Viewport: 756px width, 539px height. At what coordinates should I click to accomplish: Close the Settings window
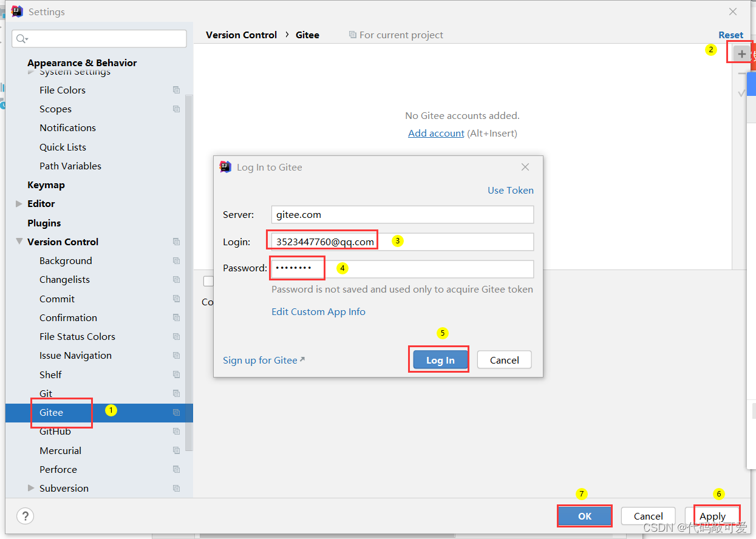[x=733, y=12]
